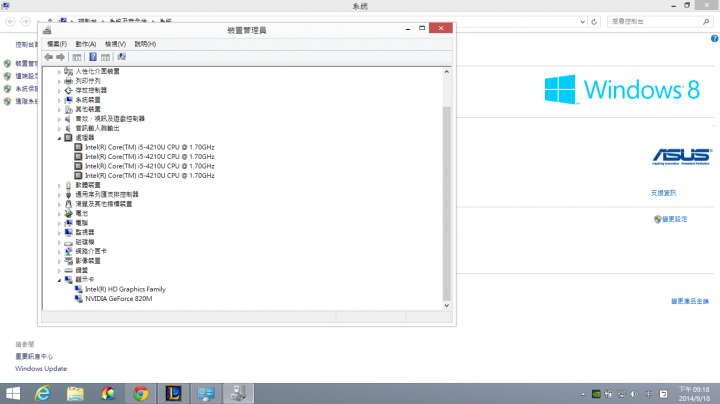Click the mouse icon beside 滑鼠及其他指標裝置
This screenshot has width=720, height=404.
tap(68, 204)
